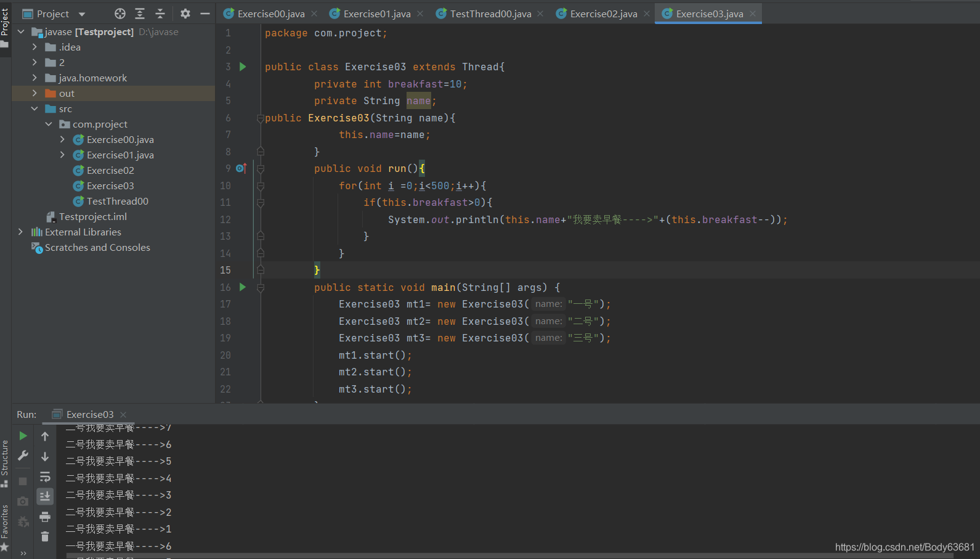Collapse the src folder
The height and width of the screenshot is (559, 980).
[34, 108]
